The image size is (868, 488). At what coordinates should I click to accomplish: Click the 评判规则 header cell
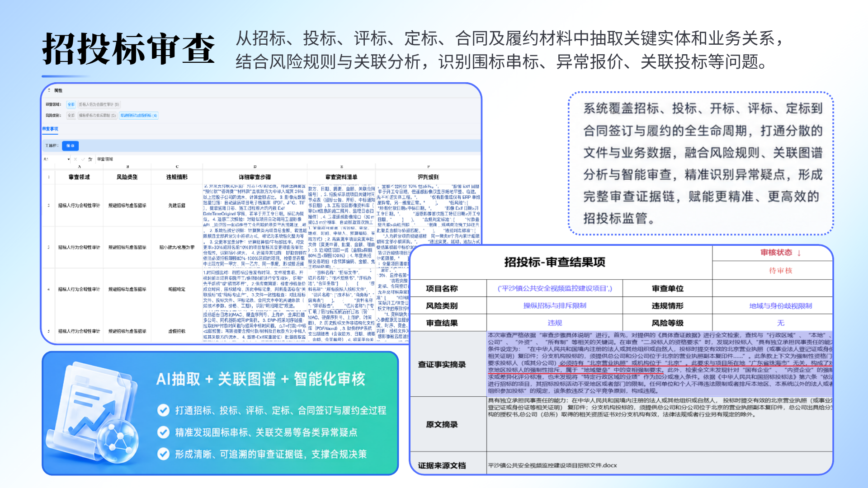428,177
